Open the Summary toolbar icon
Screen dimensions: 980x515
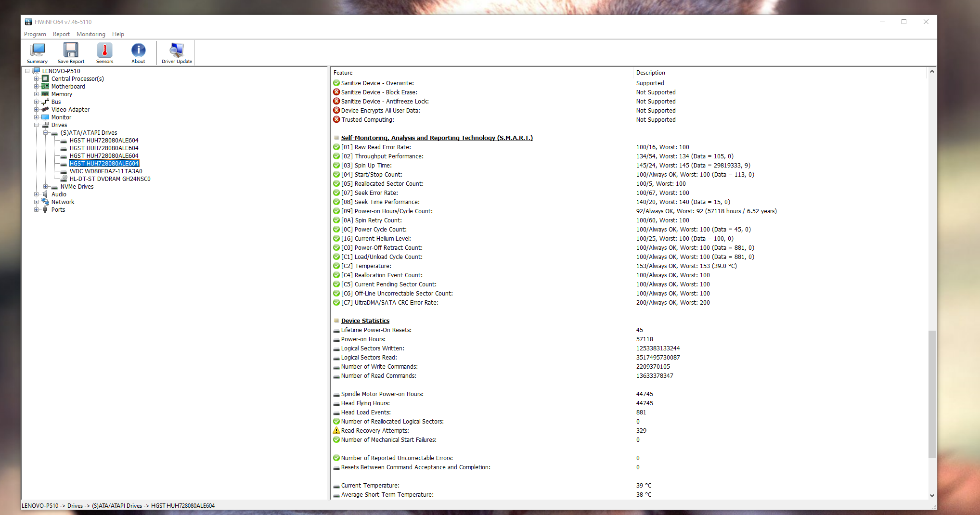pyautogui.click(x=37, y=53)
